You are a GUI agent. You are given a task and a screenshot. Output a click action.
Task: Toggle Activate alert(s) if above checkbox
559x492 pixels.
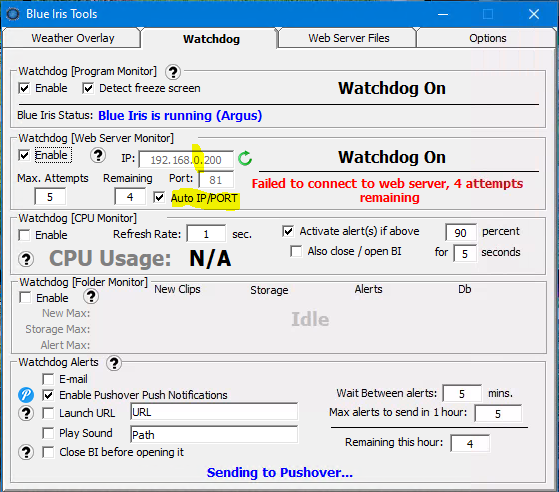pos(288,231)
